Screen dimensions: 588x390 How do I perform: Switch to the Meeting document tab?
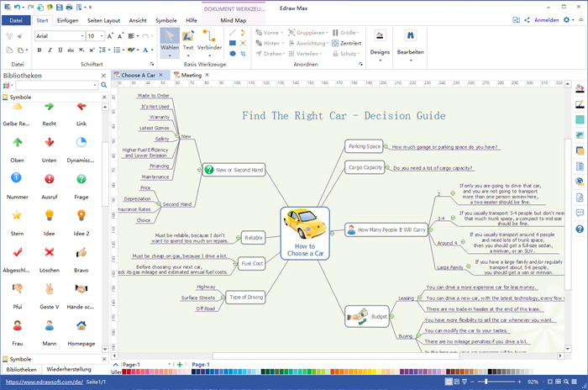pos(191,75)
